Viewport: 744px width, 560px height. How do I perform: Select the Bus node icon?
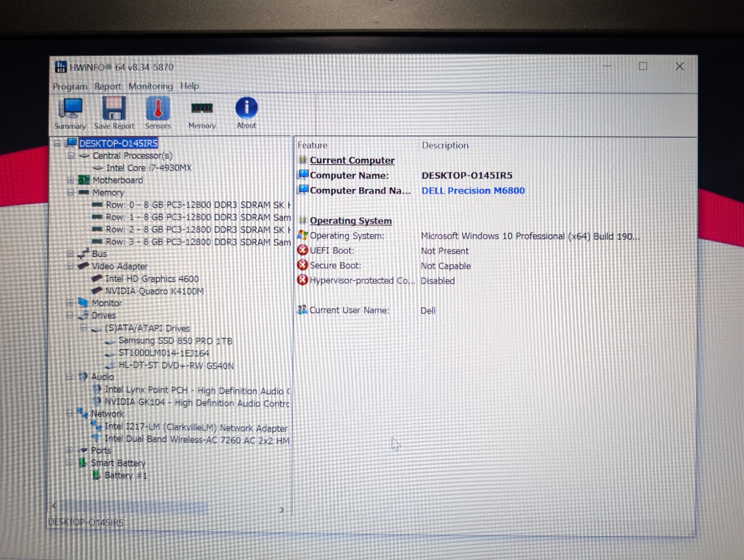pos(83,253)
